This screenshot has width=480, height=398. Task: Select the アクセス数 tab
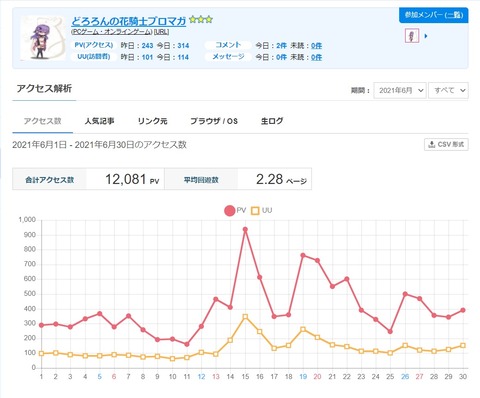point(43,121)
